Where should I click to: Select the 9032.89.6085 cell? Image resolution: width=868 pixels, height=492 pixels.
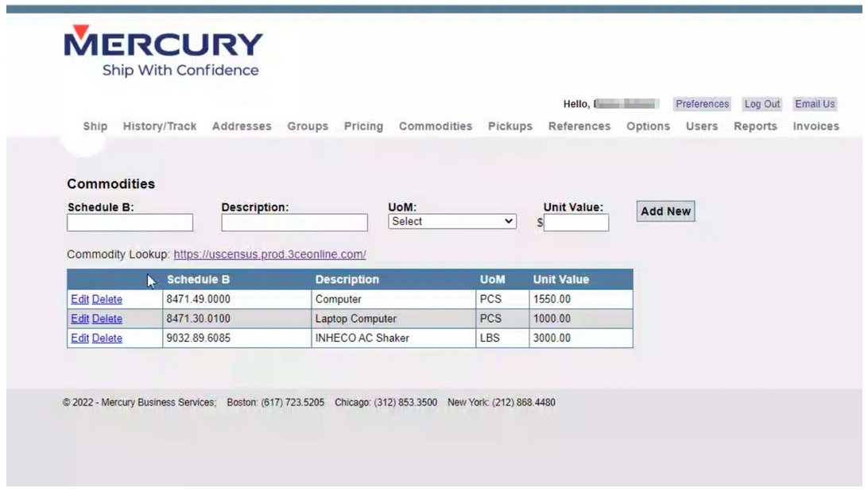pos(237,338)
